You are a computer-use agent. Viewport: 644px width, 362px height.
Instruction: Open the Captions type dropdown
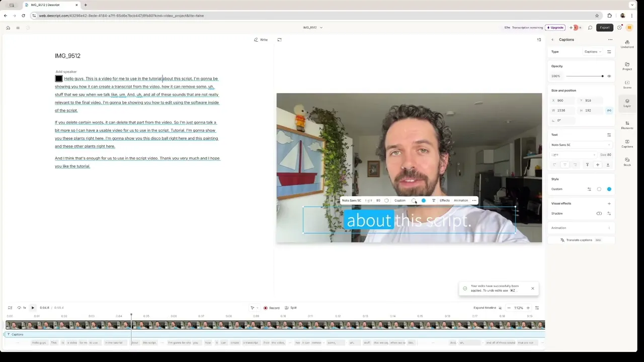(x=593, y=52)
